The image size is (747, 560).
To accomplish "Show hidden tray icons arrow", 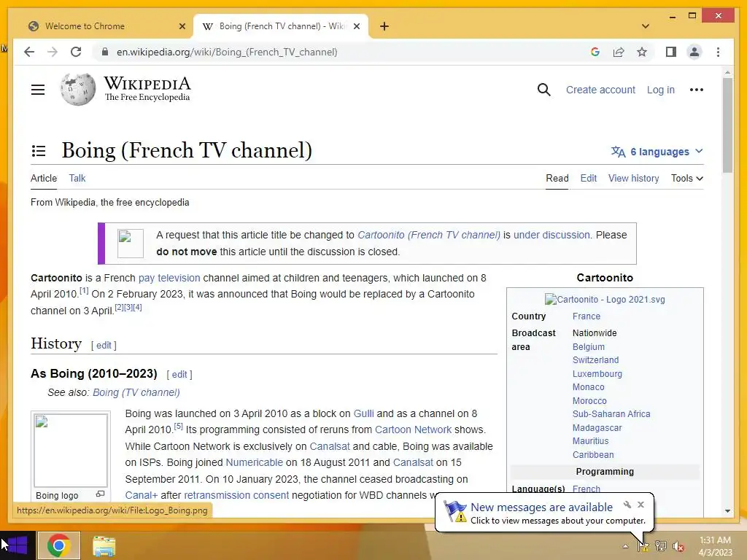I will (x=625, y=546).
